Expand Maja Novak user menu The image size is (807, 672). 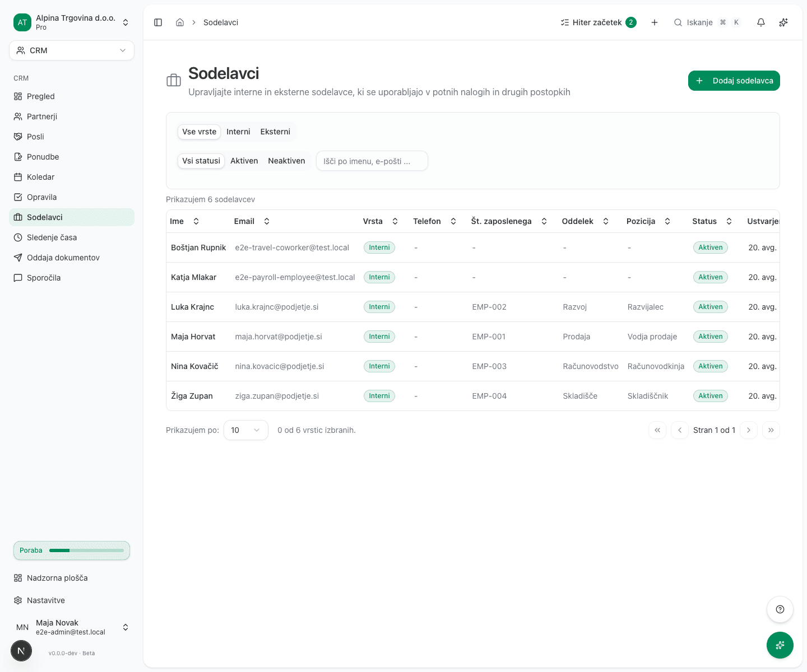pyautogui.click(x=72, y=627)
